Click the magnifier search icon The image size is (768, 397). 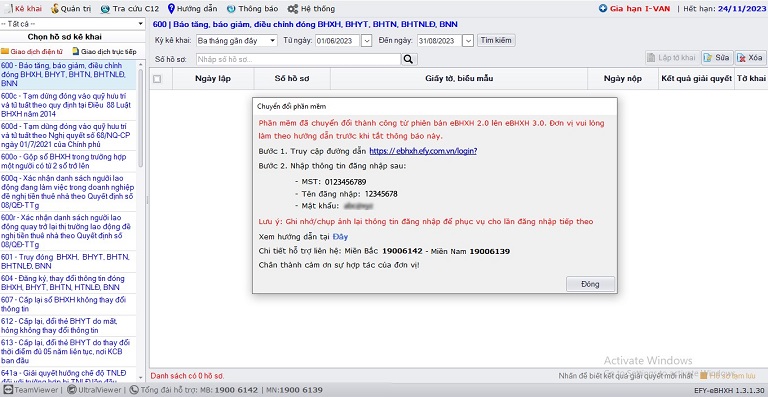coord(409,59)
